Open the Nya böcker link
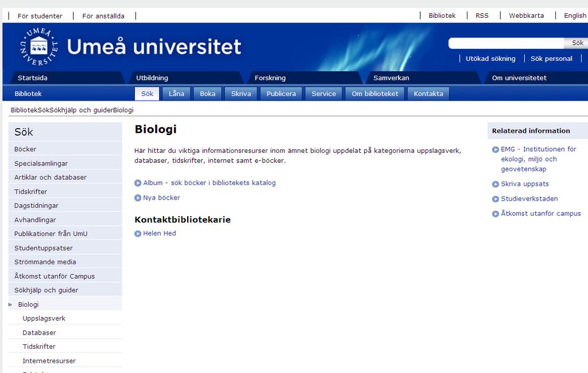 (x=161, y=197)
